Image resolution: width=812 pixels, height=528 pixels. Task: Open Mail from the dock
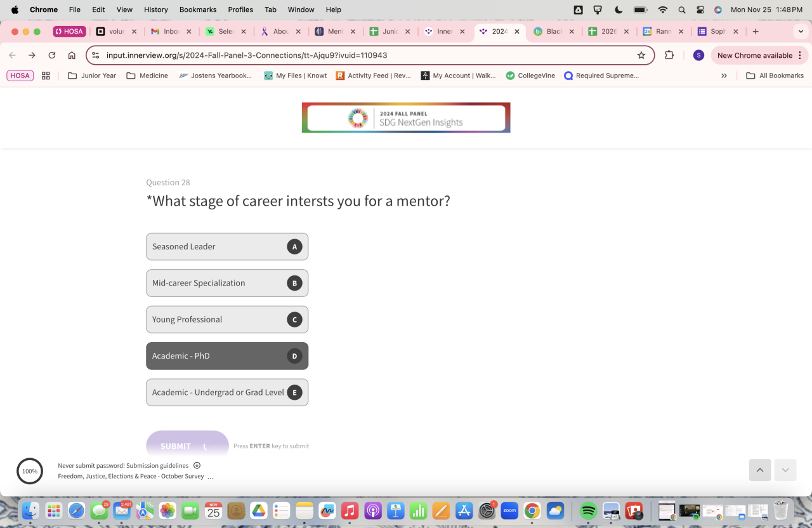point(122,510)
